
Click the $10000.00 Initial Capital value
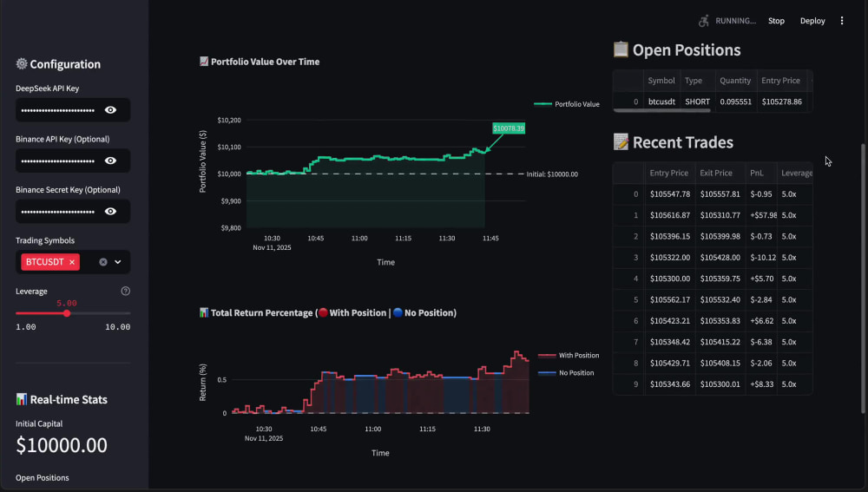click(62, 445)
